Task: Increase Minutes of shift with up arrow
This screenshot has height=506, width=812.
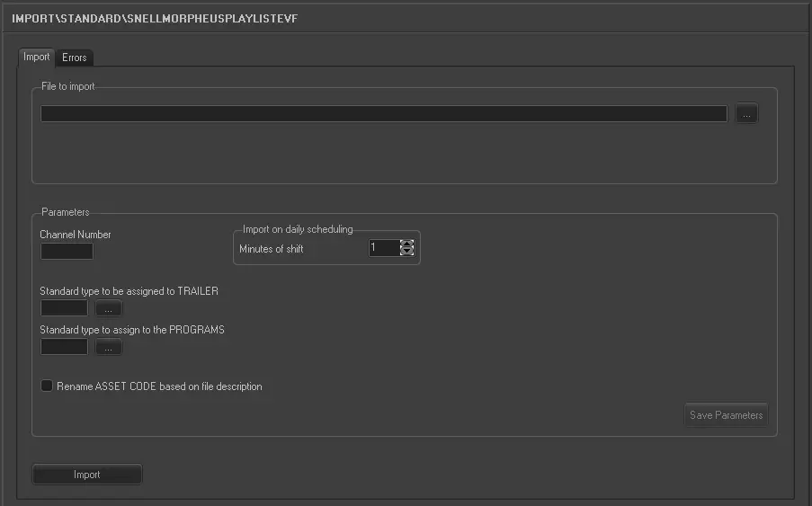Action: point(407,244)
